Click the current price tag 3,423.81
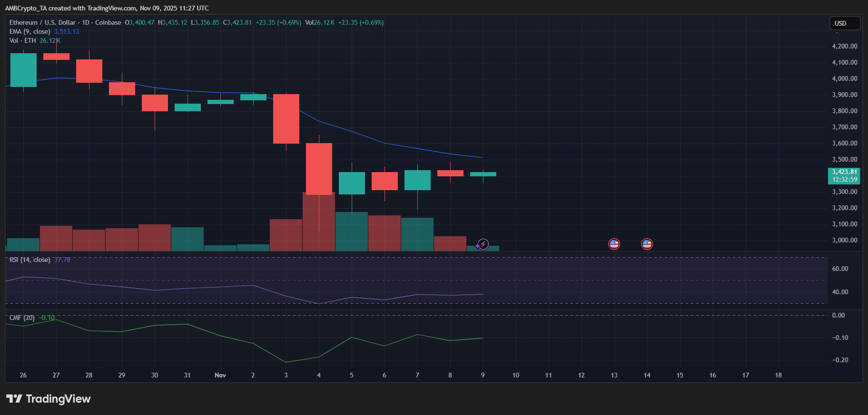Screen dimensions: 868x415 click(844, 172)
